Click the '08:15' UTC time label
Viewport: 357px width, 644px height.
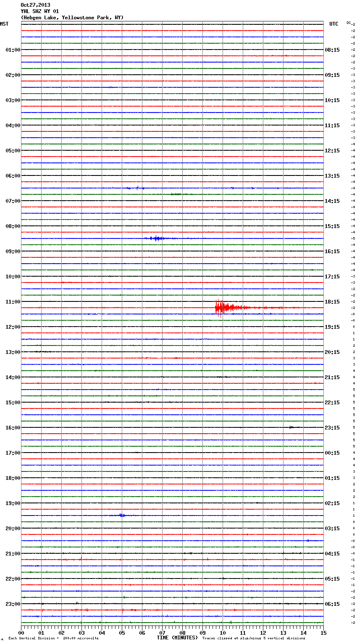(x=332, y=50)
